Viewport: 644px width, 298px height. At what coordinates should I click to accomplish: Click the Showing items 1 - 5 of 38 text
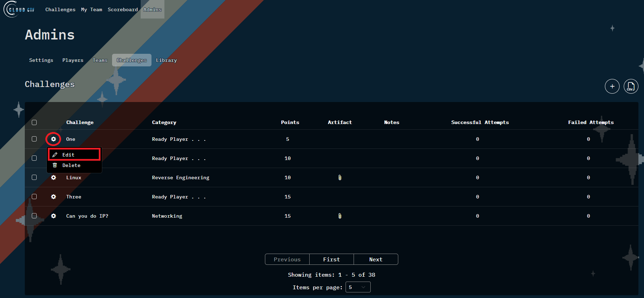coord(332,275)
